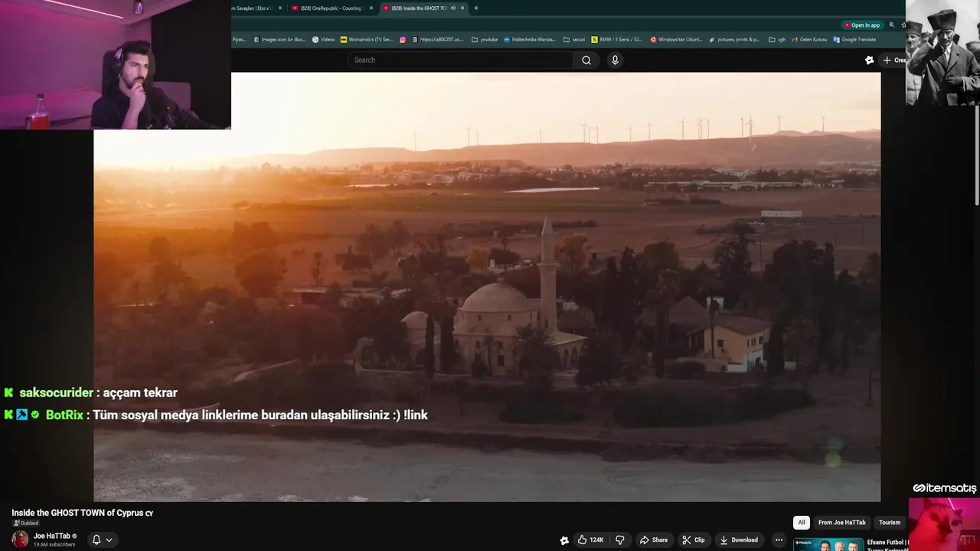Open the Instagram bookmark icon
980x551 pixels.
point(403,40)
